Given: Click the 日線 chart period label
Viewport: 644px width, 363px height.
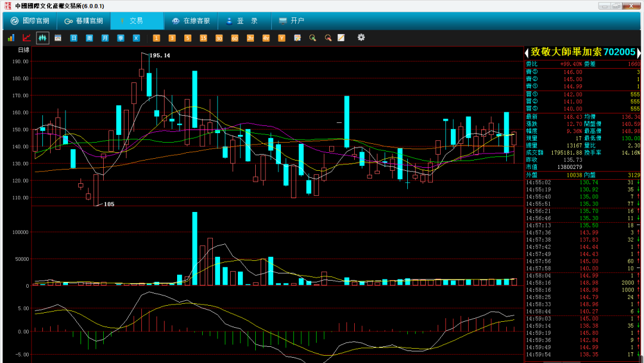Looking at the screenshot, I should (24, 50).
